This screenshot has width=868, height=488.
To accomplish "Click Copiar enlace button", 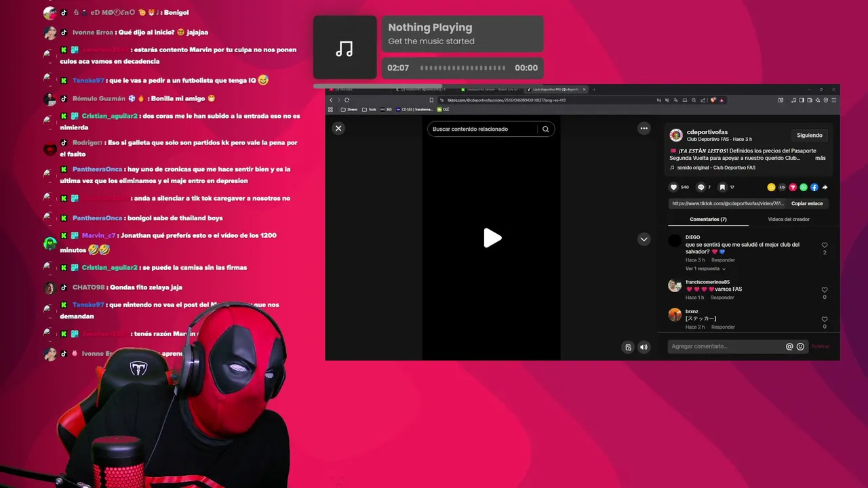I will tap(807, 203).
